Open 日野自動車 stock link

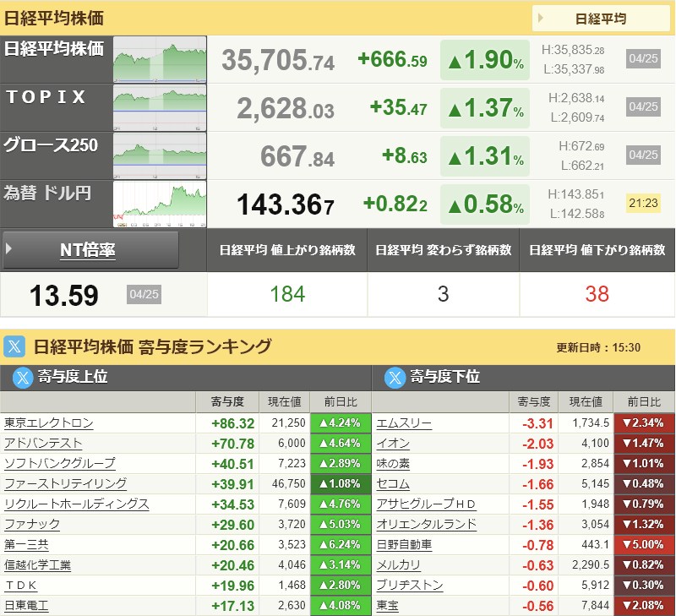(404, 544)
